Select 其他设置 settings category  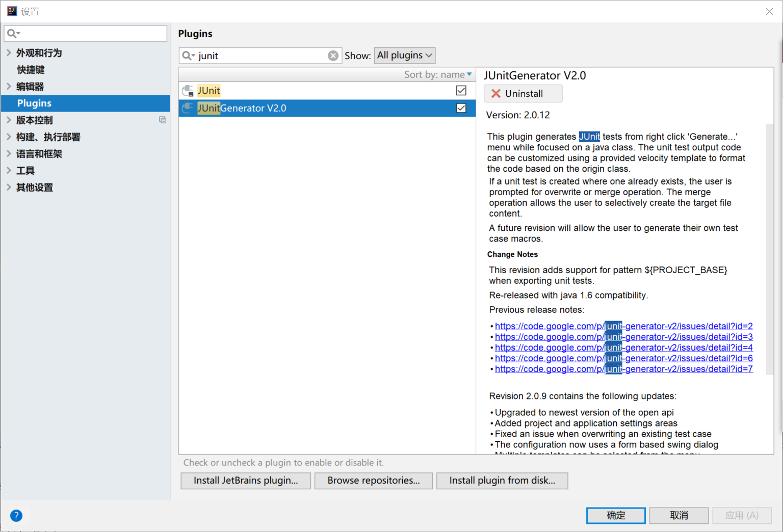click(x=35, y=188)
